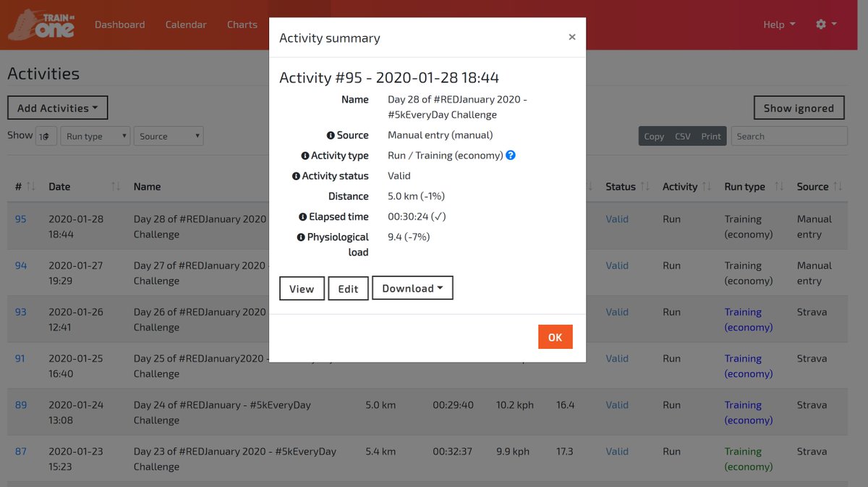
Task: Open the settings gear menu
Action: (x=826, y=24)
